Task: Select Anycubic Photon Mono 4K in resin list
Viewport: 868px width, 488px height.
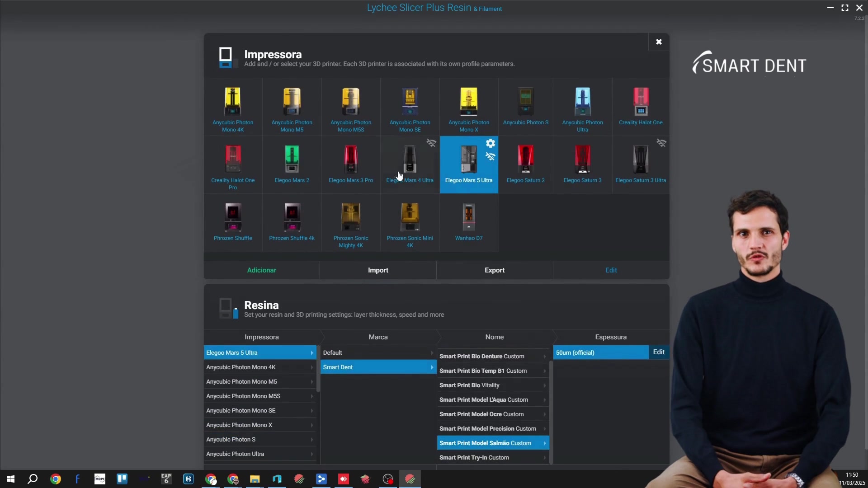Action: point(260,367)
